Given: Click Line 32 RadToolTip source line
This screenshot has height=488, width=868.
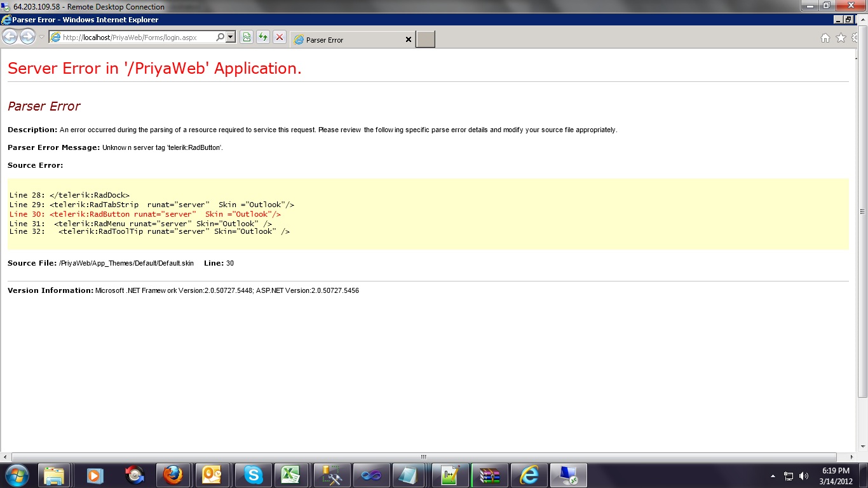Looking at the screenshot, I should coord(149,232).
